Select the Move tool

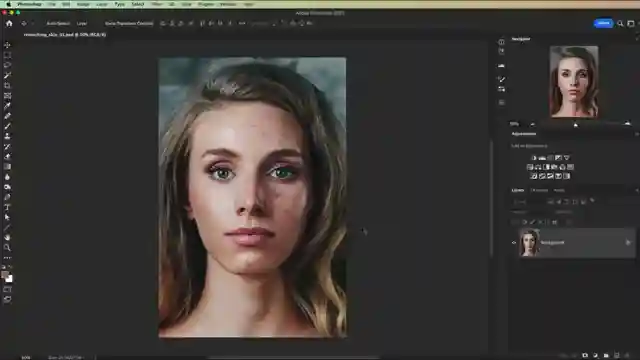point(7,45)
